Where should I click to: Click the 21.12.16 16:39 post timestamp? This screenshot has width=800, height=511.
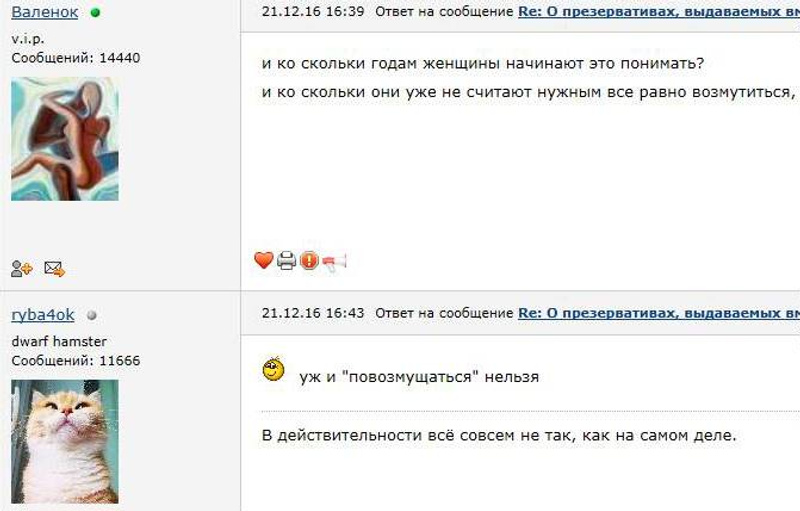point(313,12)
